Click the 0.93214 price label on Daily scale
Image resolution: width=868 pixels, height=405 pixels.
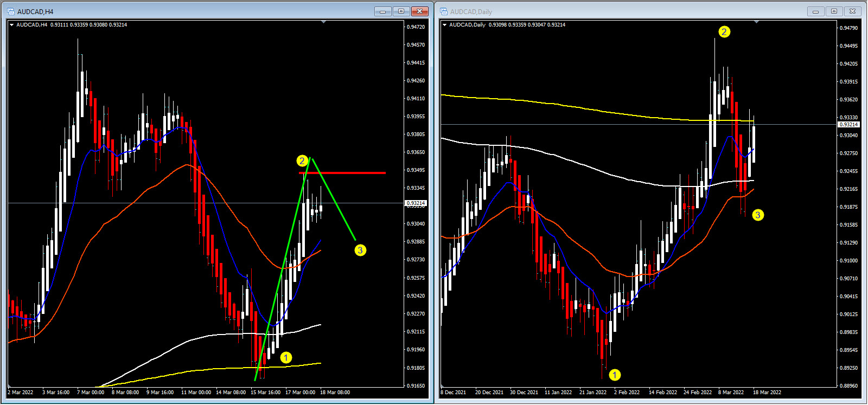(x=849, y=124)
